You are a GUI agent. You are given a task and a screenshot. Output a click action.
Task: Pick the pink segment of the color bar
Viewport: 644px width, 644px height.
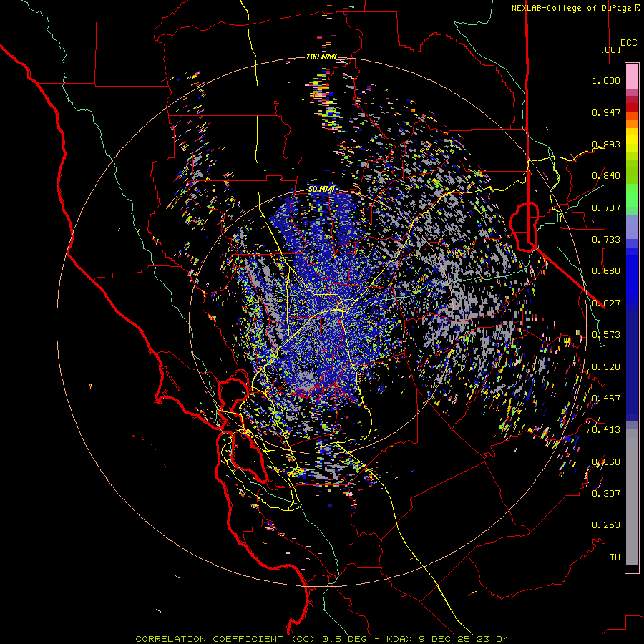pos(632,76)
